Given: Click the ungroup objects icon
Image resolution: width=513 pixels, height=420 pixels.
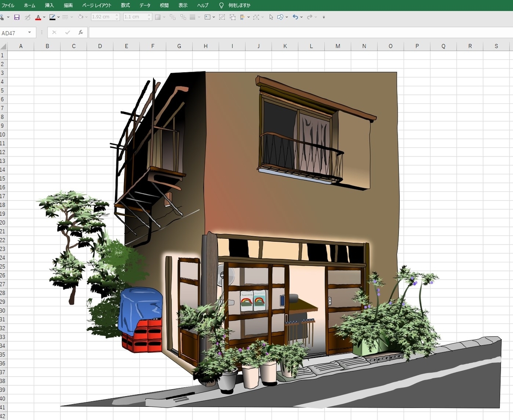Looking at the screenshot, I should coord(233,17).
